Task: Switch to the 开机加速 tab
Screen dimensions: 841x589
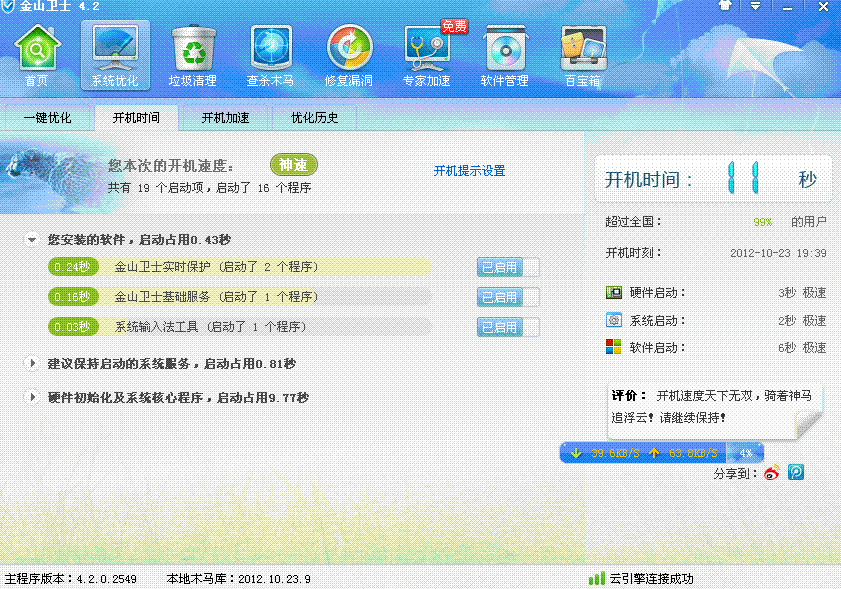Action: [225, 118]
